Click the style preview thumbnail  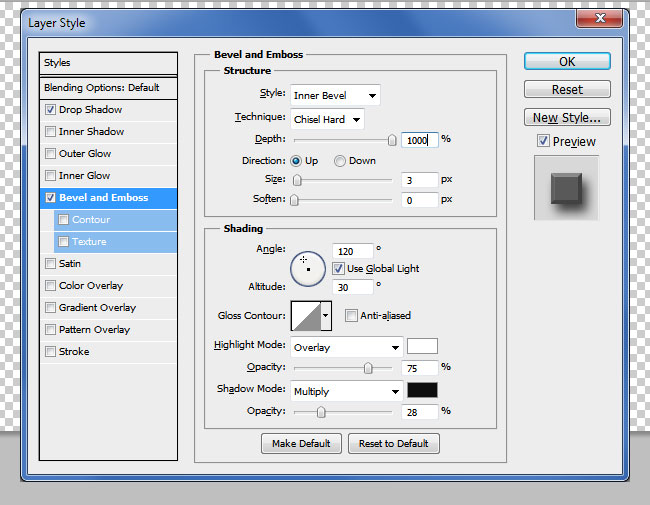[x=567, y=191]
